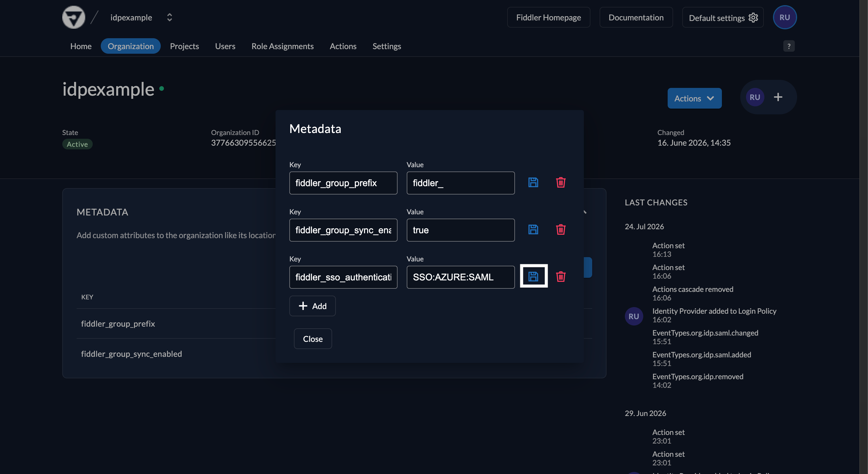Open the Fiddler Homepage link
The width and height of the screenshot is (868, 474).
tap(548, 18)
